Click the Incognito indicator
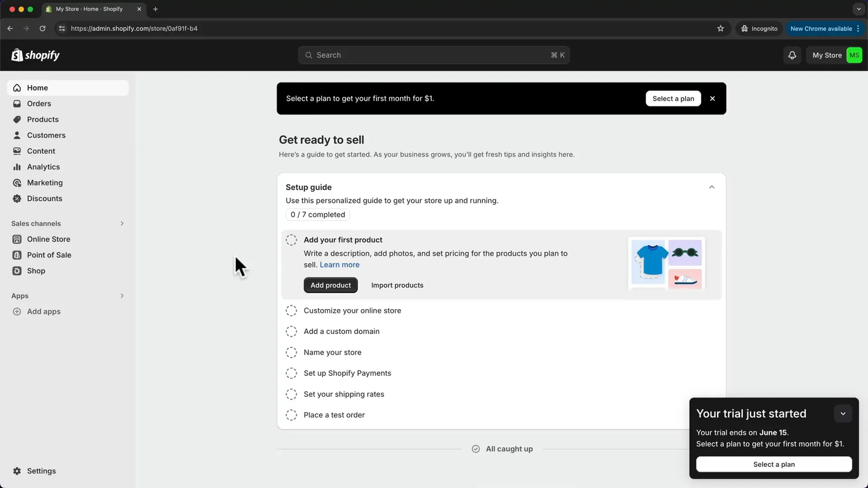The height and width of the screenshot is (488, 868). pyautogui.click(x=759, y=29)
